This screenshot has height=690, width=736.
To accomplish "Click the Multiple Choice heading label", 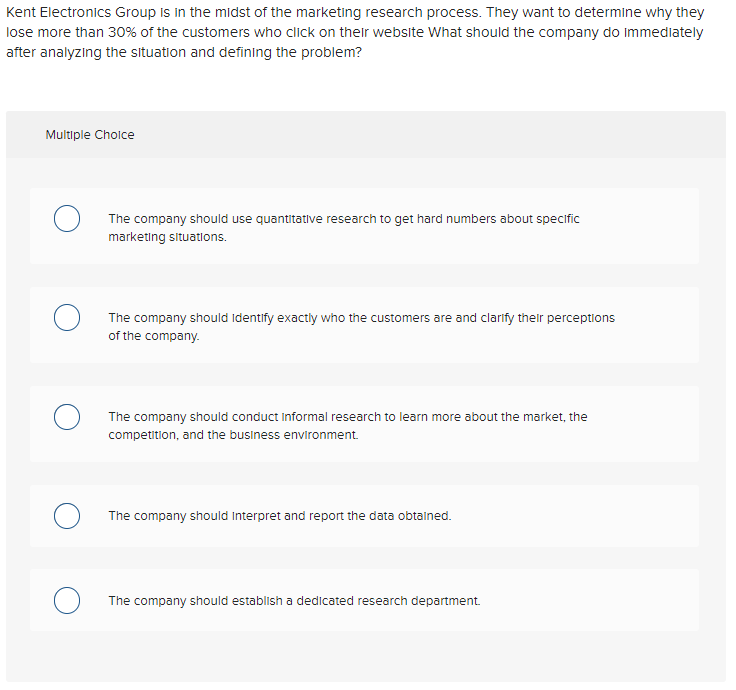I will coord(90,135).
